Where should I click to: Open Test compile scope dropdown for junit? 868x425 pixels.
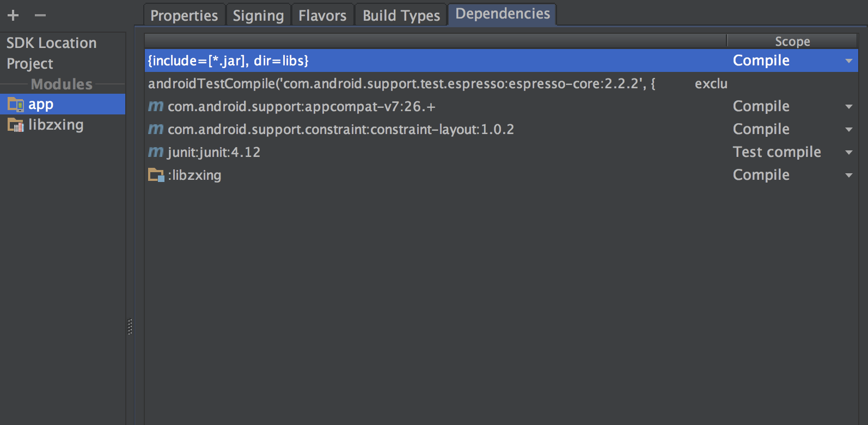[848, 153]
